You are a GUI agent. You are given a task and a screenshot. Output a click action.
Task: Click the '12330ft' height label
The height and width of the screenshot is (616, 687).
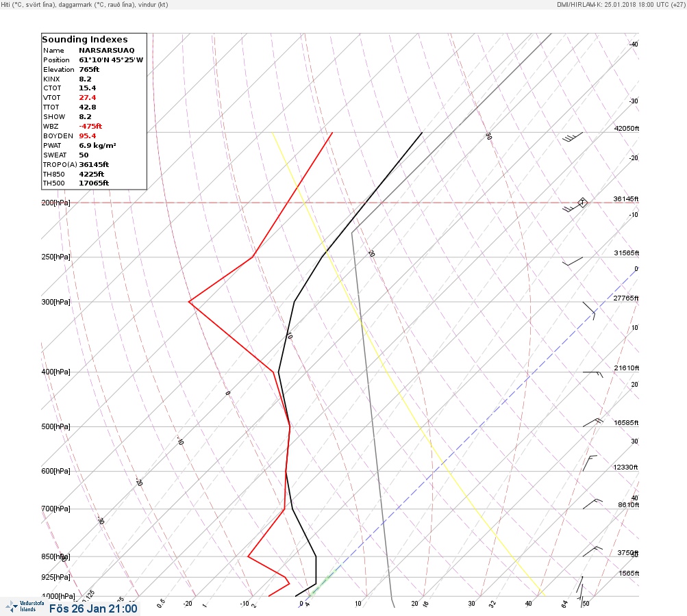coord(625,467)
